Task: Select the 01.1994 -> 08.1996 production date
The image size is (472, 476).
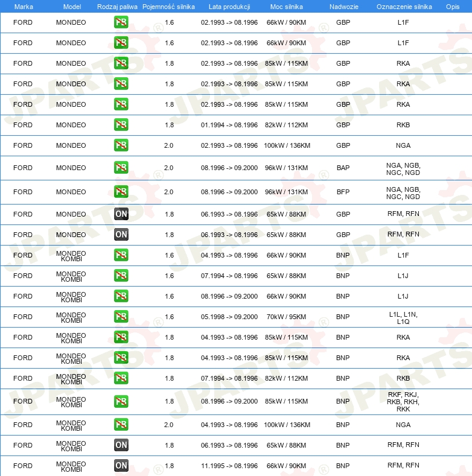Action: (x=229, y=125)
